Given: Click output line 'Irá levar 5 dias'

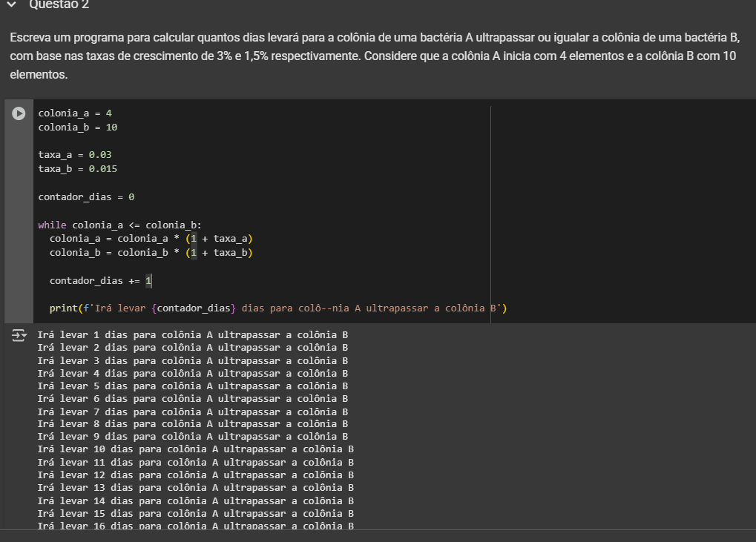Looking at the screenshot, I should [192, 386].
